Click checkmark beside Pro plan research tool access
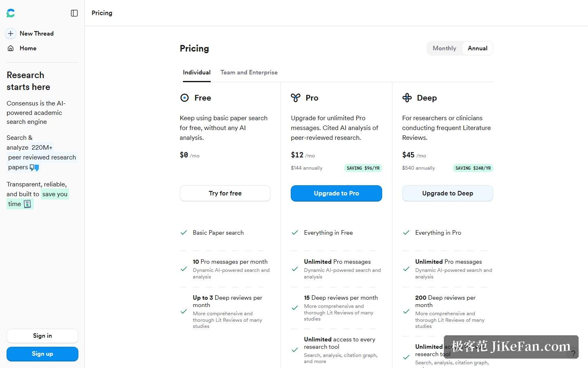The width and height of the screenshot is (588, 368). pos(295,350)
